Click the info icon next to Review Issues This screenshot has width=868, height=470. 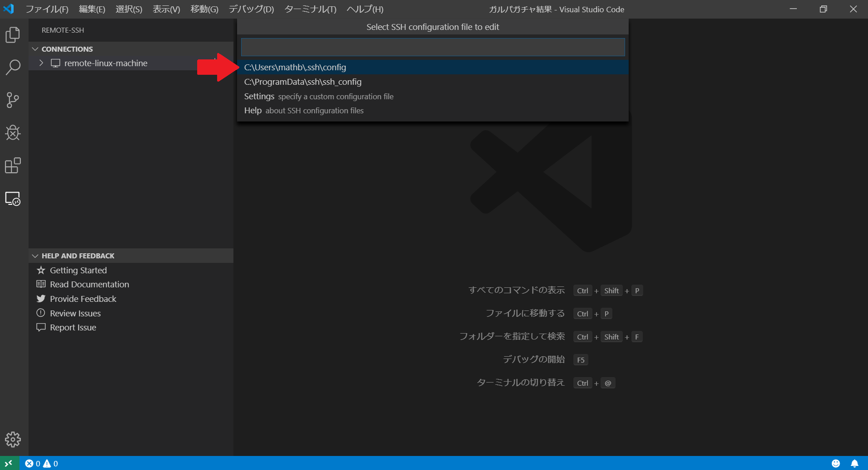[x=41, y=313]
